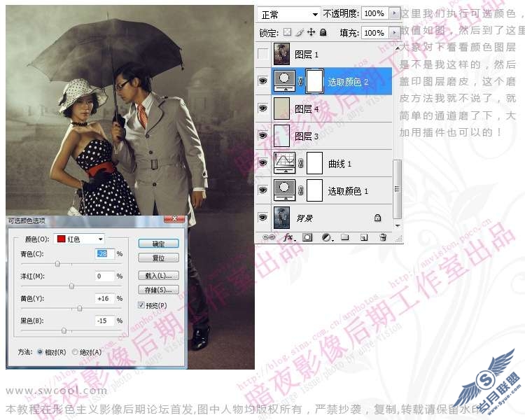
Task: Toggle the 预览(P) preview checkbox
Action: point(141,304)
